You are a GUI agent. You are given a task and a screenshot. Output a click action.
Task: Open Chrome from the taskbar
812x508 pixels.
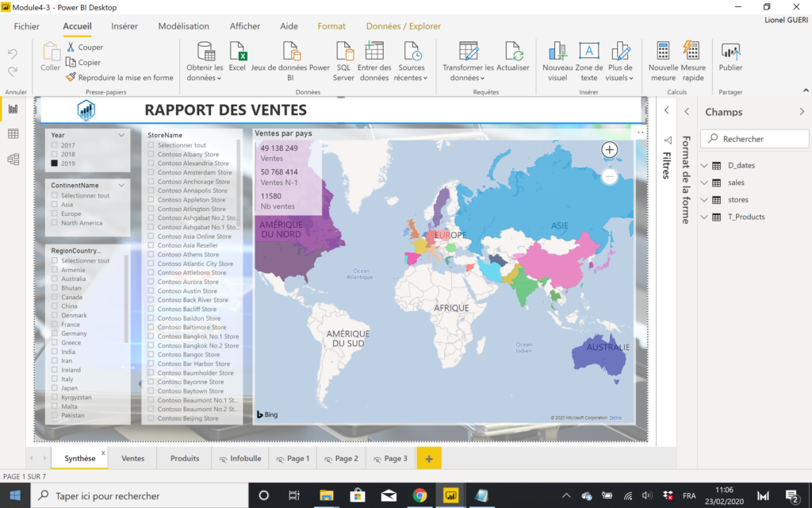[x=420, y=495]
